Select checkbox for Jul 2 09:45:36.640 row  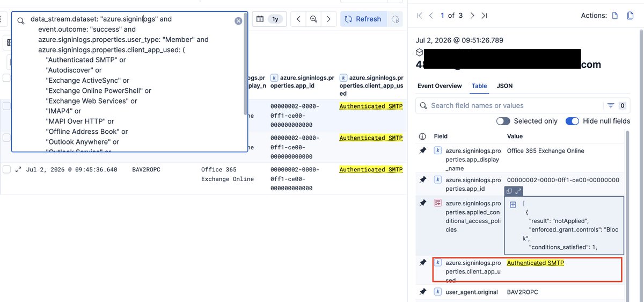pos(6,169)
